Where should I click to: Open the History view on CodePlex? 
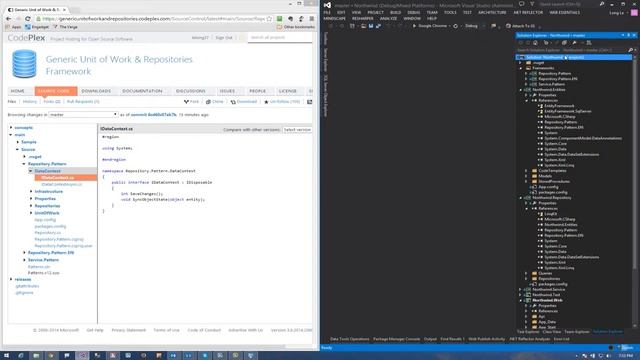(30, 102)
